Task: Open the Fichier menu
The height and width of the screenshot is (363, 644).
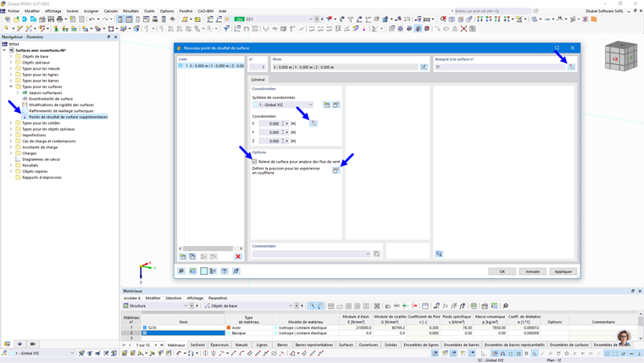Action: pyautogui.click(x=14, y=11)
